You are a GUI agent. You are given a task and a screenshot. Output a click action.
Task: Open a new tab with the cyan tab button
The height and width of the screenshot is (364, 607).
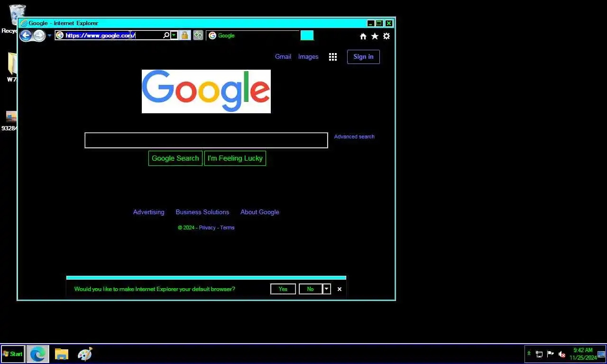tap(307, 36)
